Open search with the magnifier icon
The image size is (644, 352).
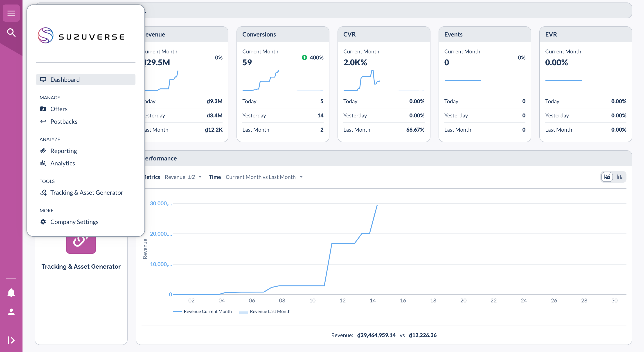click(x=11, y=32)
